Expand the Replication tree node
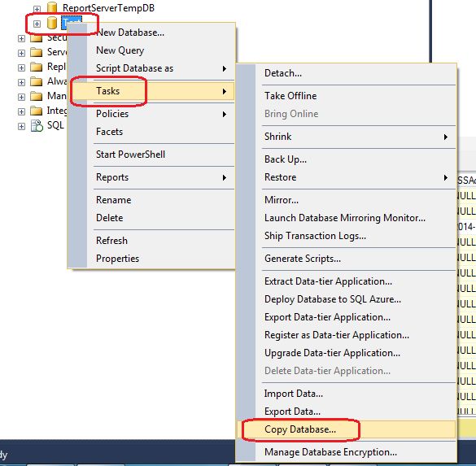Screen dimensions: 476x466 21,68
